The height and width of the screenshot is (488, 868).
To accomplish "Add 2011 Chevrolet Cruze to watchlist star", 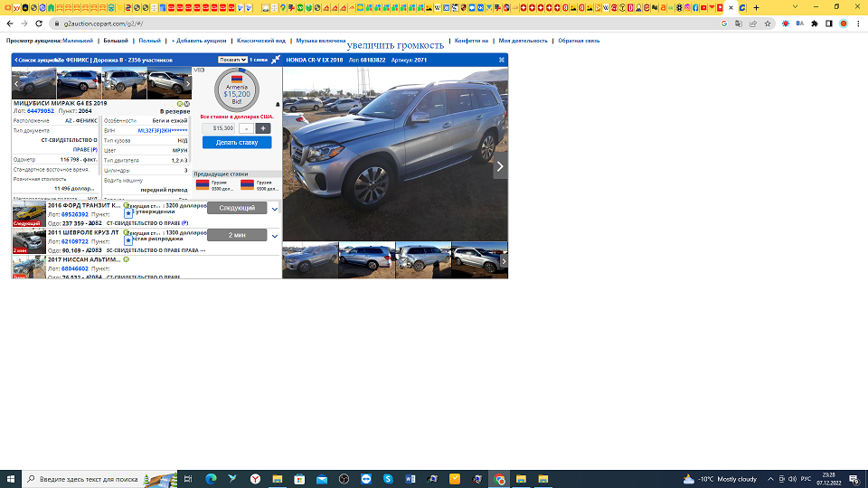I will click(x=128, y=240).
